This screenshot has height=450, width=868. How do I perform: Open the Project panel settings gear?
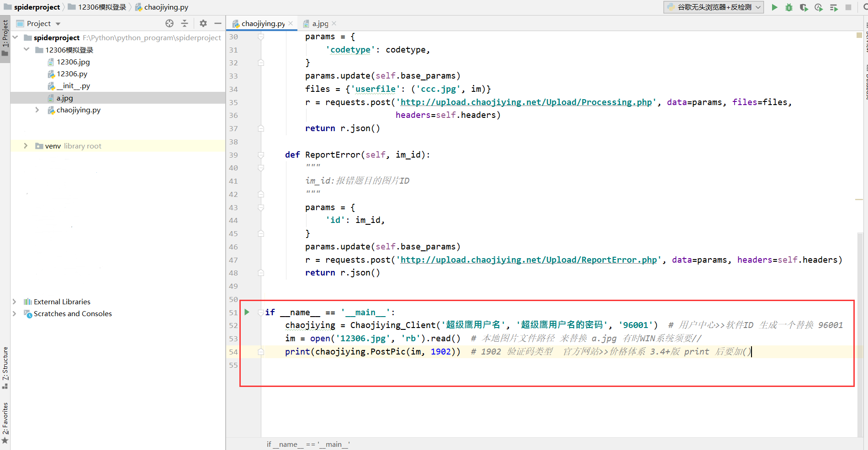click(x=203, y=23)
